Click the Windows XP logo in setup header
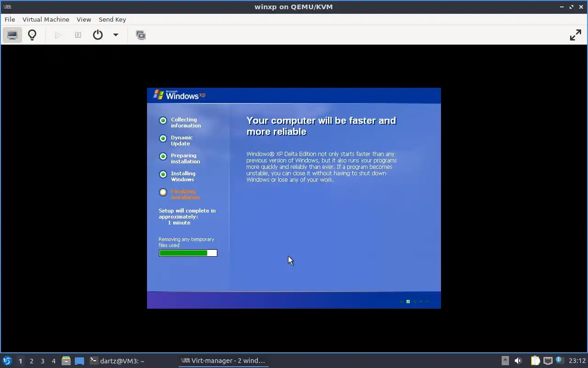 (x=179, y=95)
